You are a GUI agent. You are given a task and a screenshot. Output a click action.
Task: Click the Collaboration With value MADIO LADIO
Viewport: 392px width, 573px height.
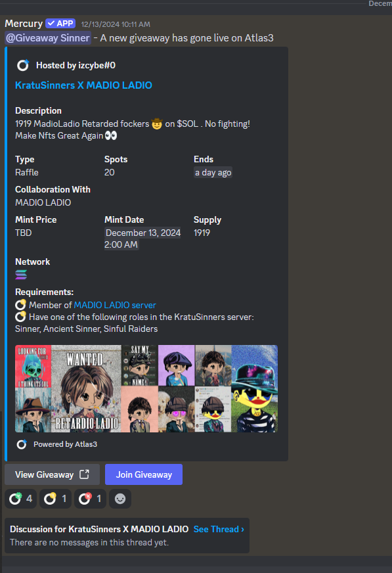pos(43,202)
